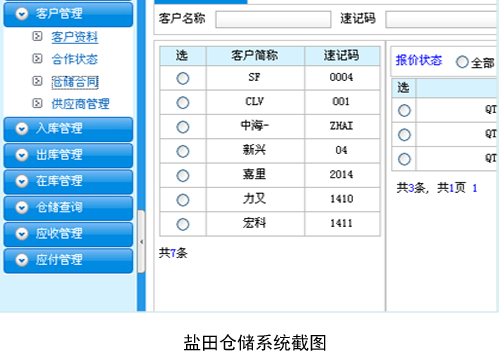The height and width of the screenshot is (360, 499).
Task: Open the 供应商管理 link
Action: tap(80, 104)
